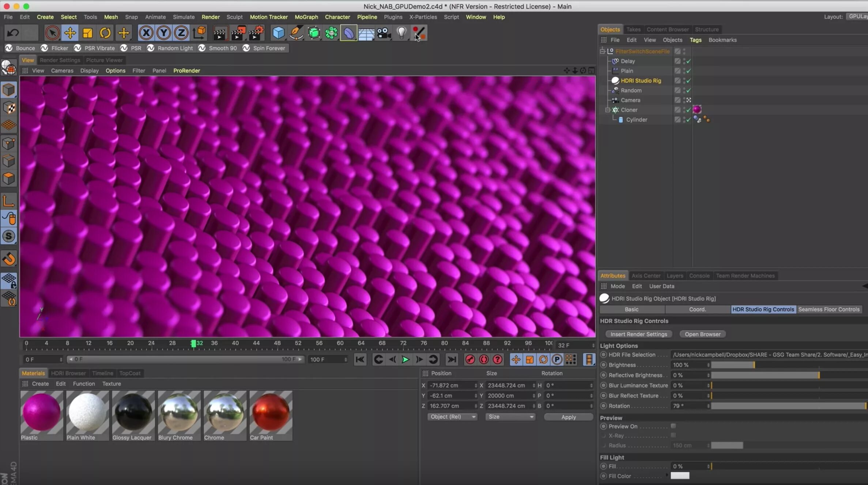Enable the Preview On checkbox

click(x=673, y=426)
